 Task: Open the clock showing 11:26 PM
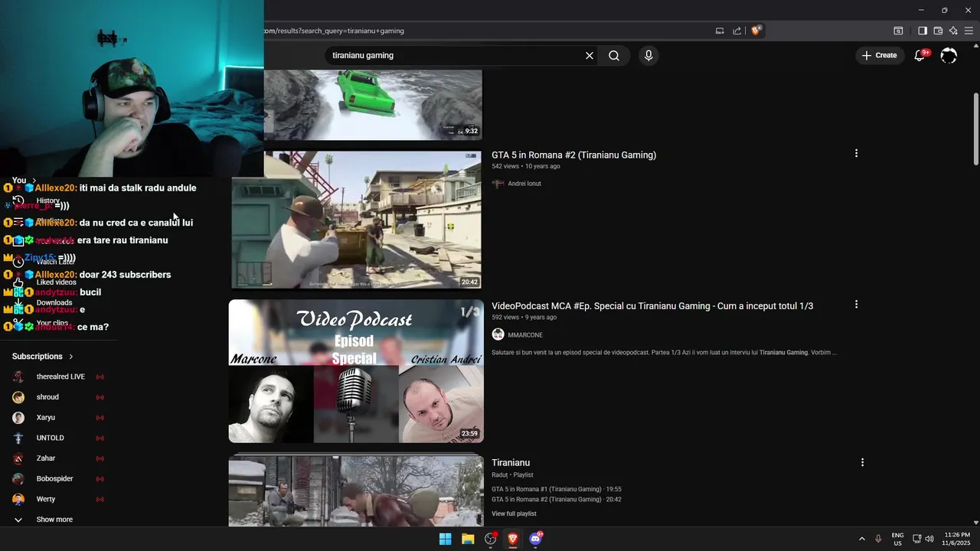point(957,539)
